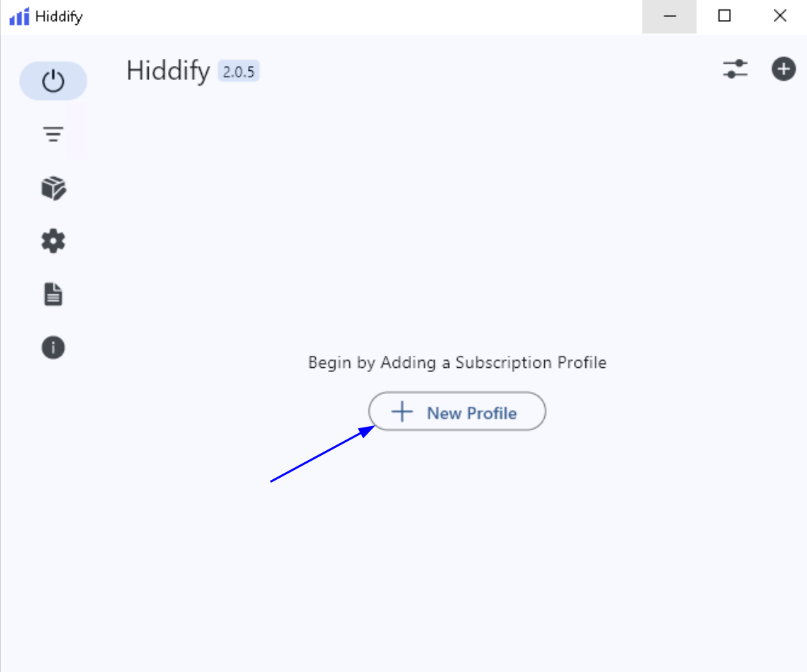Open new profile creation dialog
The width and height of the screenshot is (807, 672).
click(456, 412)
